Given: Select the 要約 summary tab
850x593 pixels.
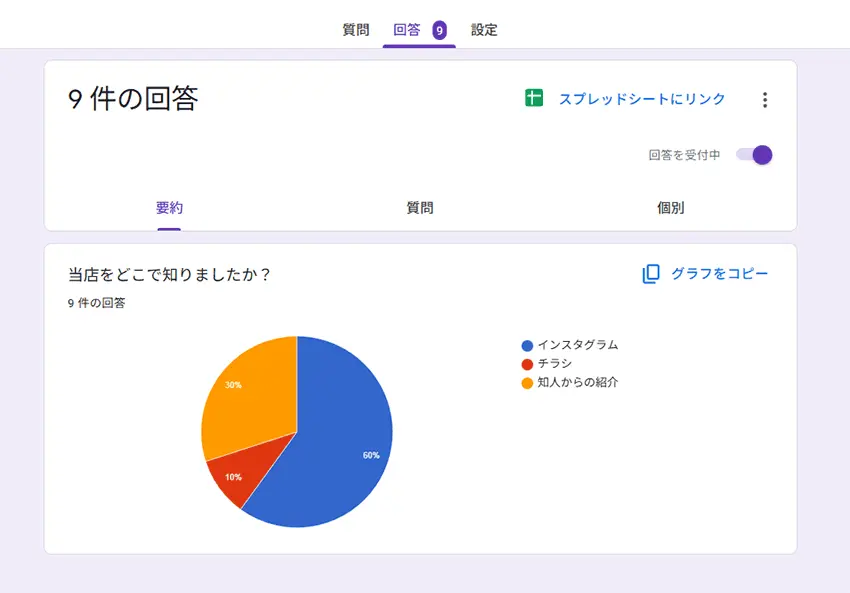Looking at the screenshot, I should pos(169,208).
